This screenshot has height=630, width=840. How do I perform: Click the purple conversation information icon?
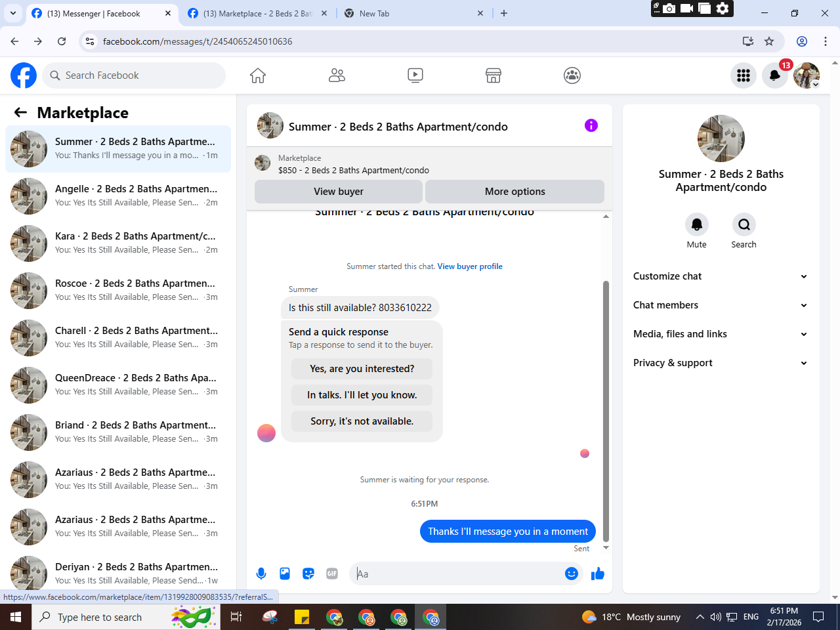click(591, 125)
